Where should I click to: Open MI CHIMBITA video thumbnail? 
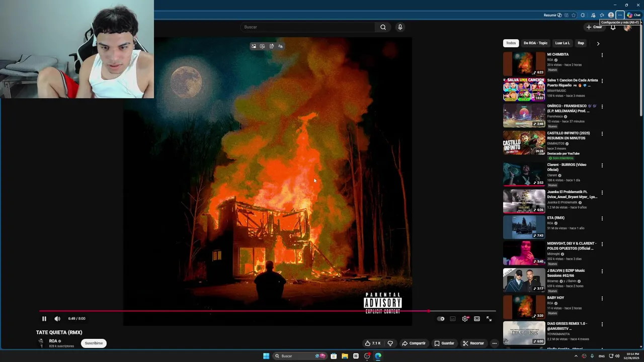tap(524, 64)
